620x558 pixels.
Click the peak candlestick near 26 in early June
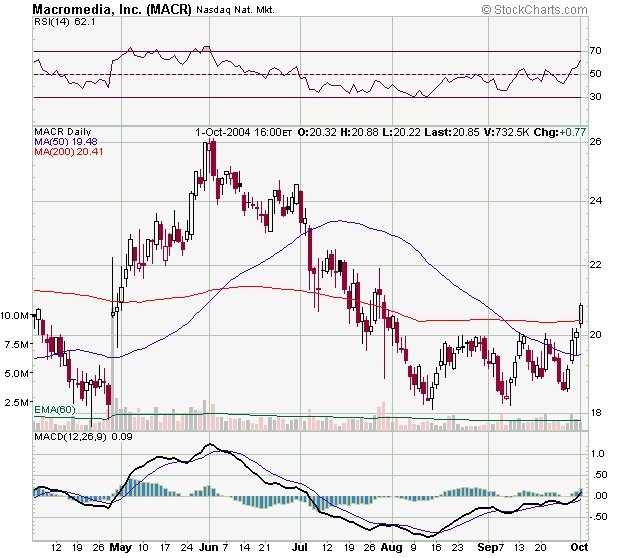pyautogui.click(x=213, y=159)
